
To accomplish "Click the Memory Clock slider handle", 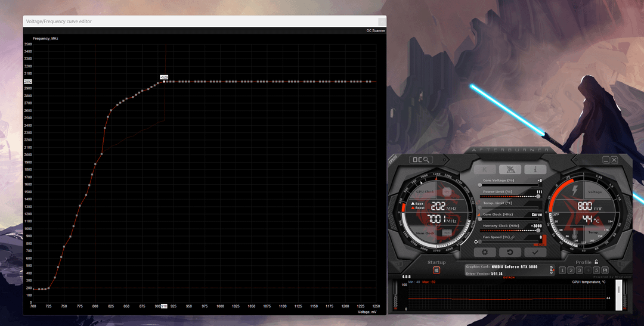I will click(538, 231).
